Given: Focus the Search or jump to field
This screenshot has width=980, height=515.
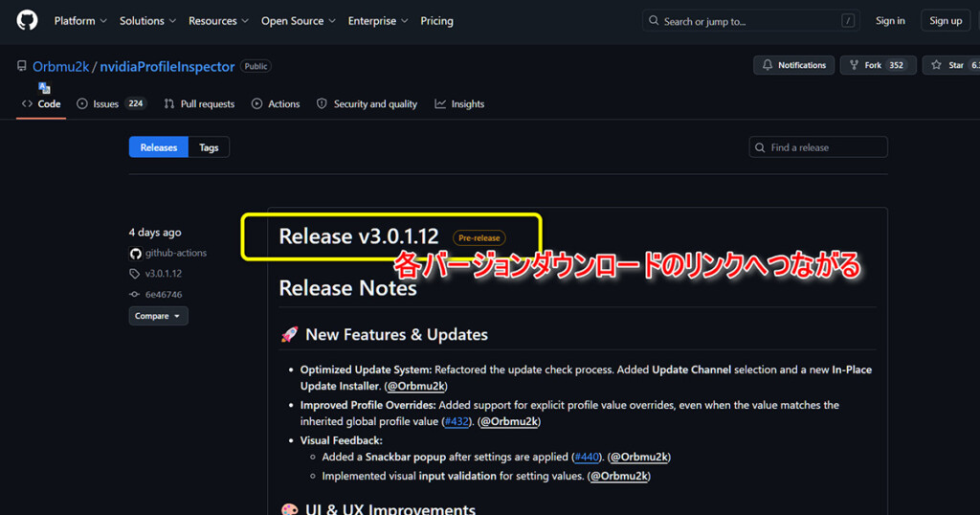Looking at the screenshot, I should coord(750,21).
